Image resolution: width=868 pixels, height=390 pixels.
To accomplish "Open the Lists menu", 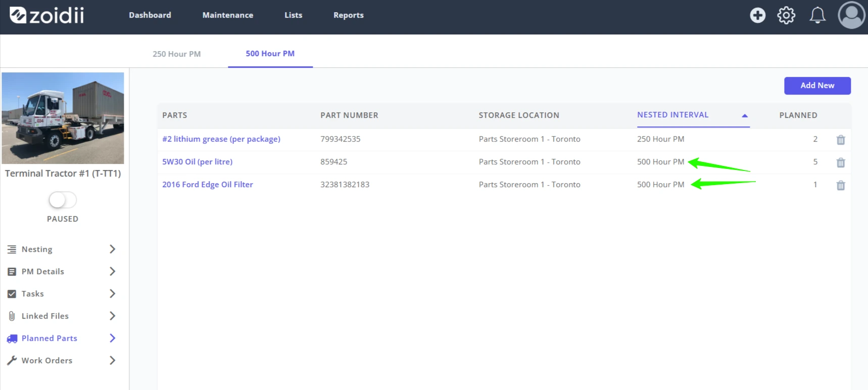I will [x=293, y=15].
